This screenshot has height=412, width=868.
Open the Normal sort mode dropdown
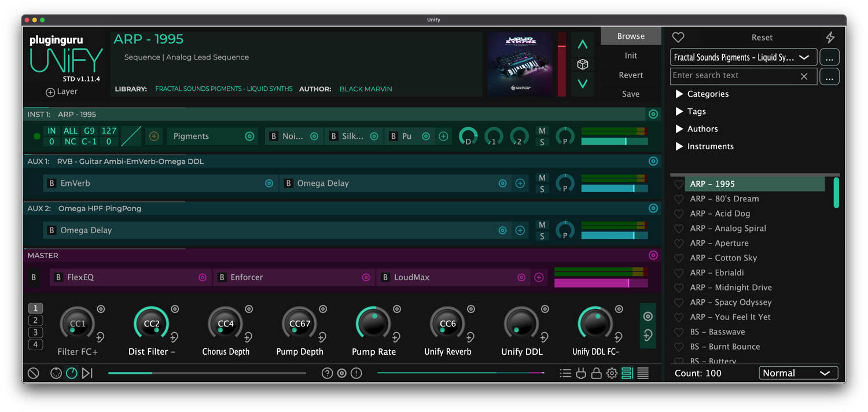[x=798, y=373]
